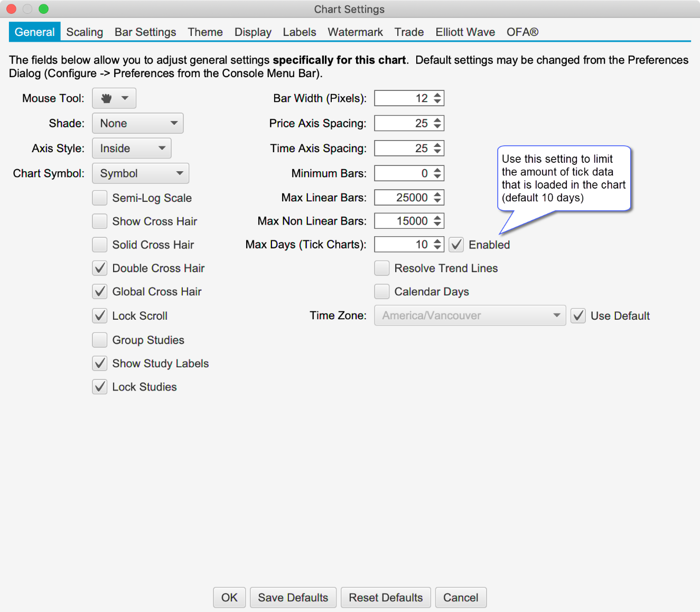The height and width of the screenshot is (612, 700).
Task: Click the Save Defaults button
Action: (x=293, y=598)
